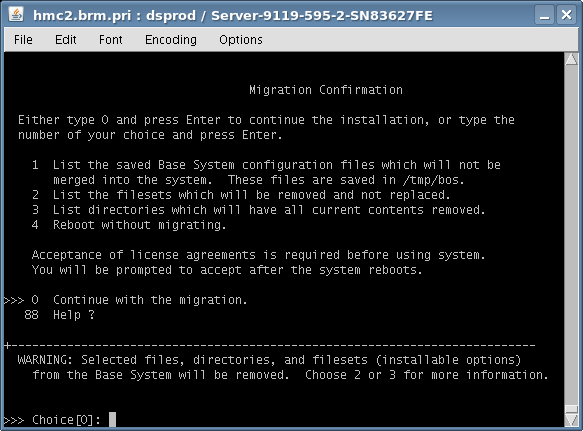Image resolution: width=583 pixels, height=431 pixels.
Task: Click 'You will be prompted to accept' line
Action: (227, 270)
